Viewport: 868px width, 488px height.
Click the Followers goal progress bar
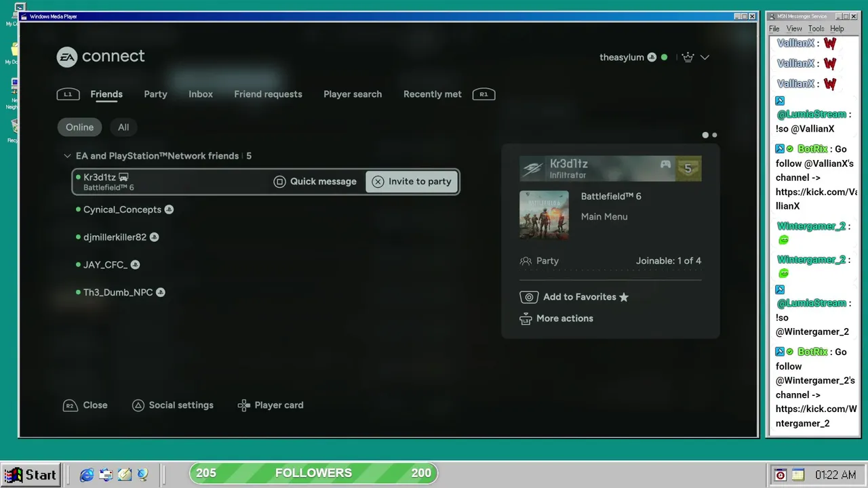click(313, 473)
